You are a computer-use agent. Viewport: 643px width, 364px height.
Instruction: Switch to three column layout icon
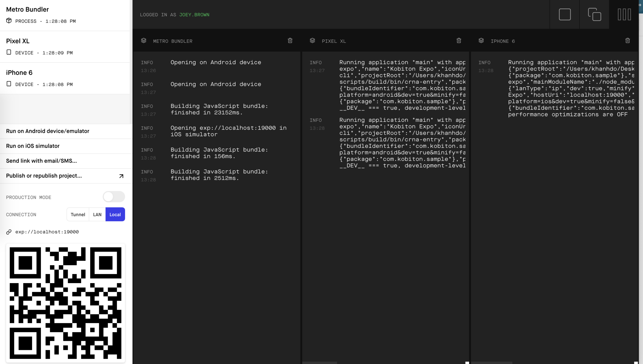tap(624, 14)
